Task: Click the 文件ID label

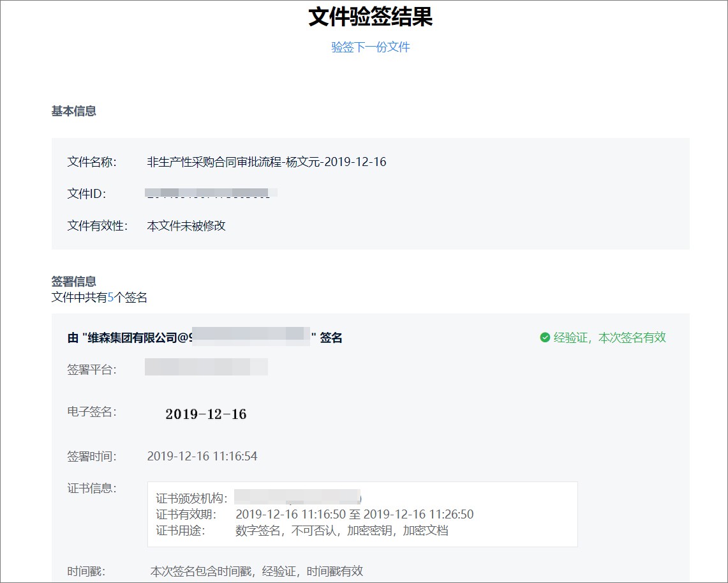Action: point(87,193)
